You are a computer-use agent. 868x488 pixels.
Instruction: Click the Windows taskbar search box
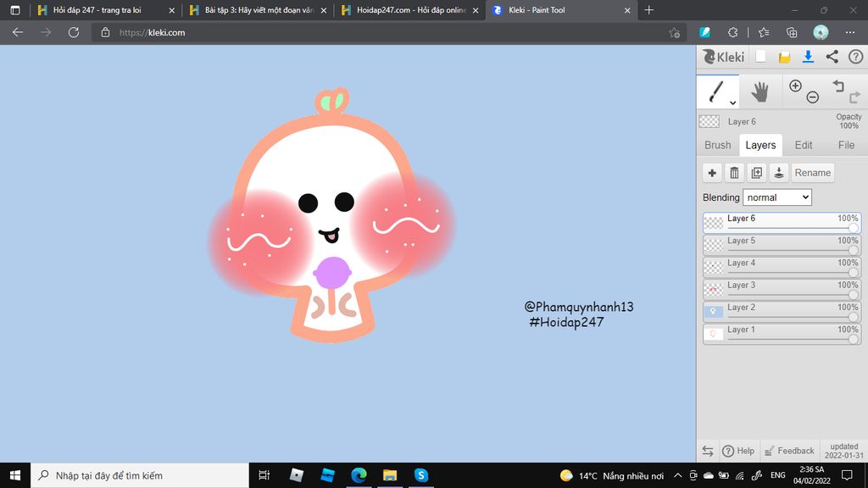(x=140, y=475)
